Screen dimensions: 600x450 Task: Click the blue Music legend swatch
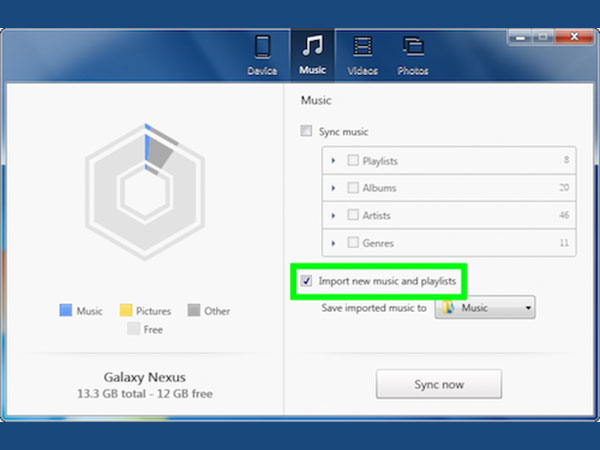(67, 311)
